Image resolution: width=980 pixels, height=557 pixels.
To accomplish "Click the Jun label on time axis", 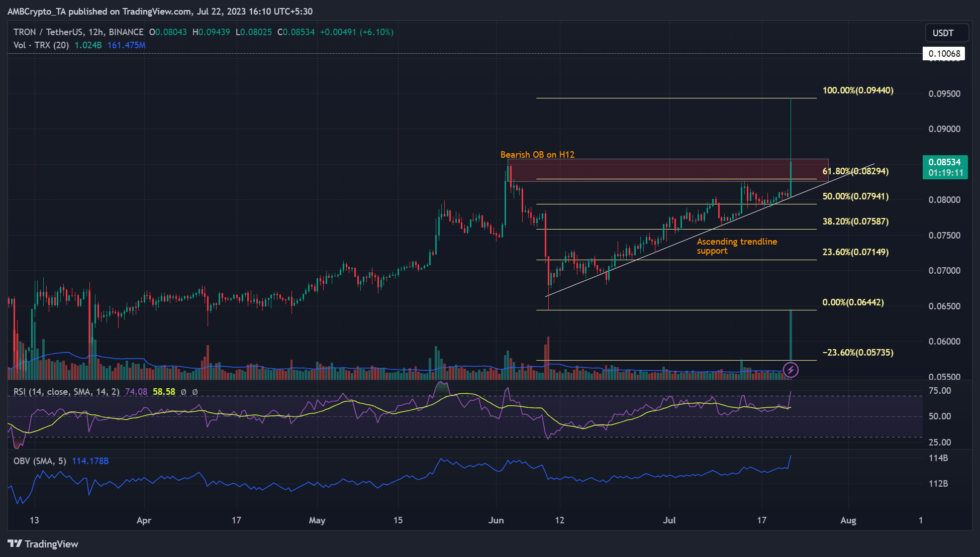I will point(496,520).
